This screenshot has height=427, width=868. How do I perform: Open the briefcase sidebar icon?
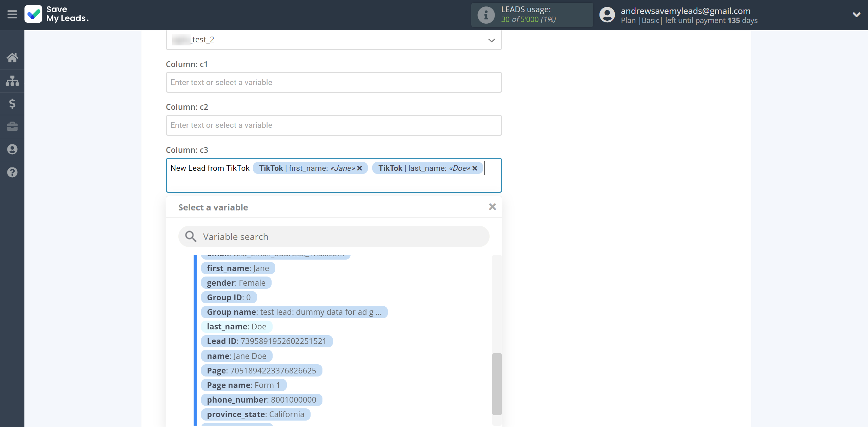(x=12, y=126)
